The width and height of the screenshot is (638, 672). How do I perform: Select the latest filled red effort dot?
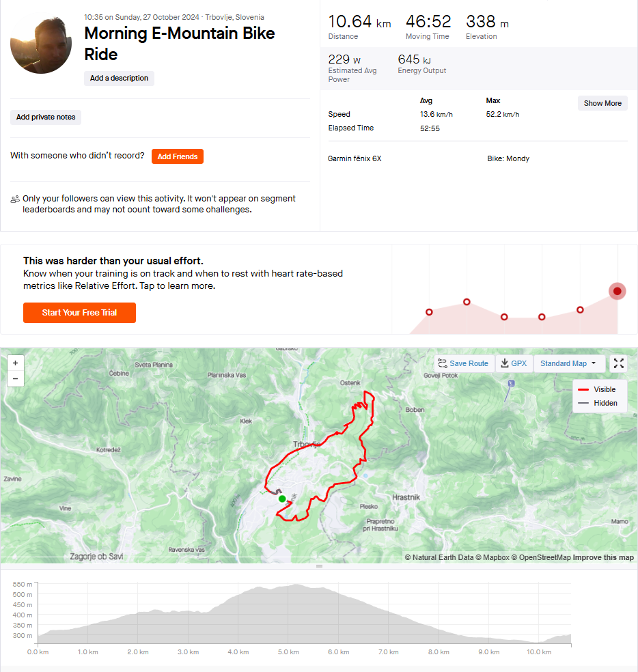click(x=617, y=292)
